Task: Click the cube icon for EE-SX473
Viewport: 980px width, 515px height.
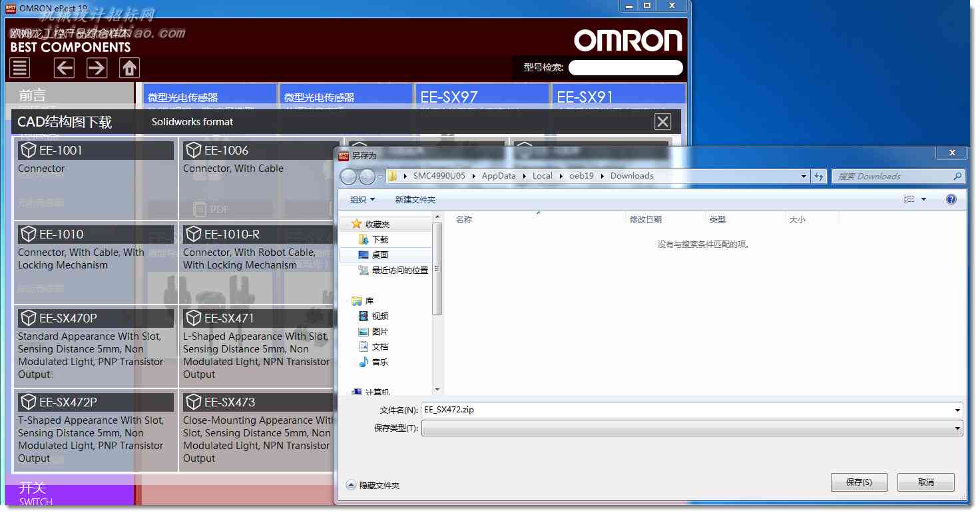Action: pyautogui.click(x=194, y=402)
